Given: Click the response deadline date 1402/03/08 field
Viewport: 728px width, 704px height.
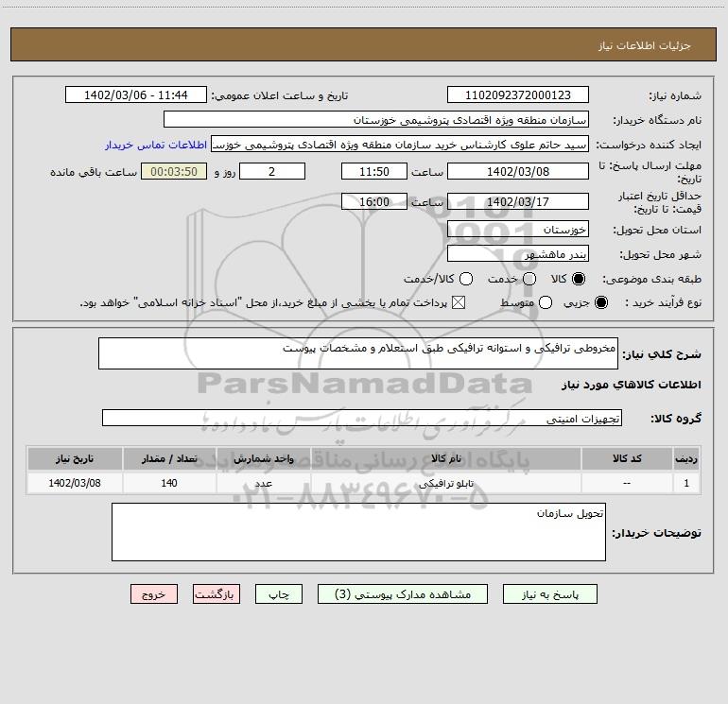Looking at the screenshot, I should point(518,171).
